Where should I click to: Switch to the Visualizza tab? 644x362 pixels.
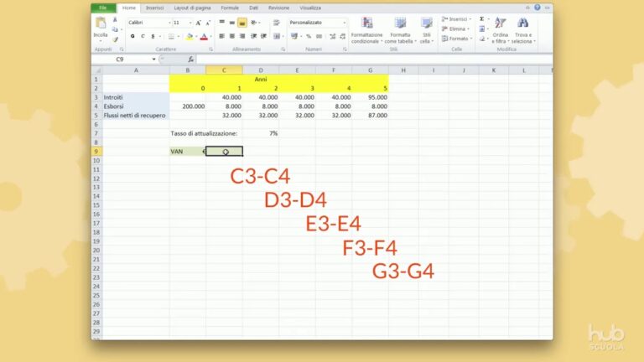pos(310,8)
